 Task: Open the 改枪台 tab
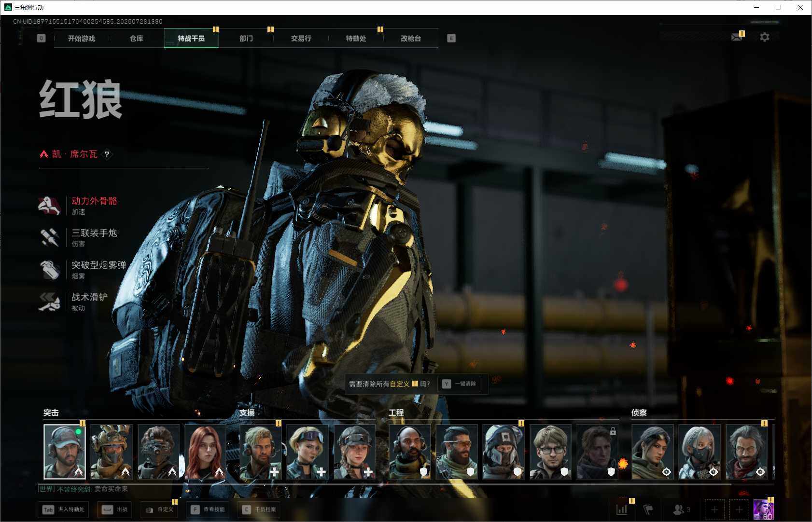(x=411, y=39)
